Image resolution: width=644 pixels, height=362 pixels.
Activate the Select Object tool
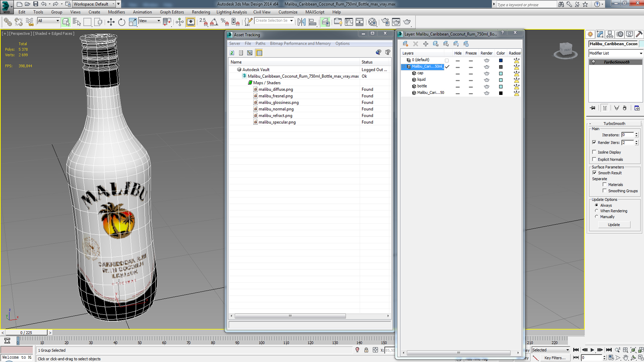tap(66, 22)
